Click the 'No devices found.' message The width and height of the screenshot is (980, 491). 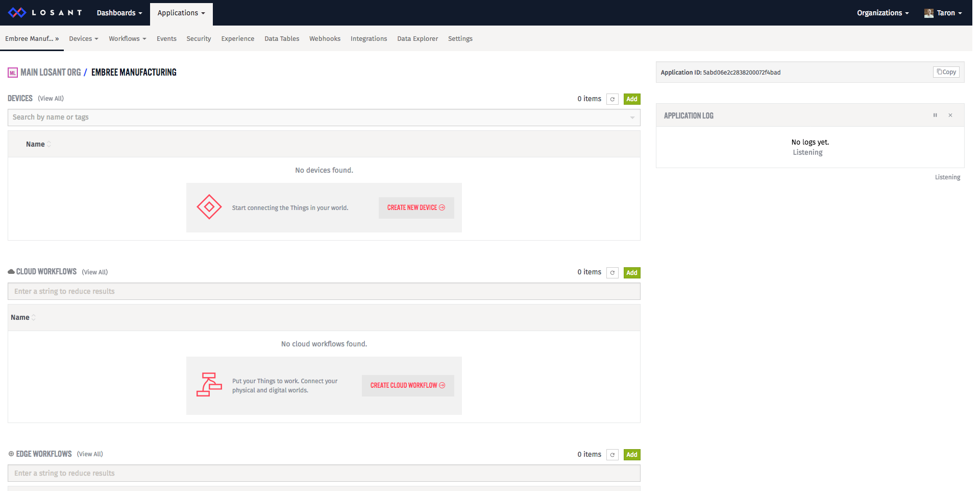click(x=324, y=170)
